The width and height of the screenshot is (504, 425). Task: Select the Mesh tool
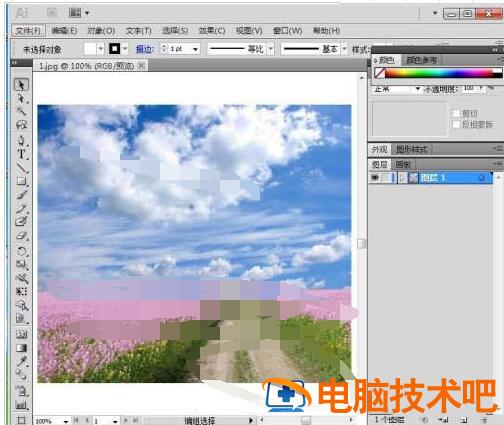[x=21, y=334]
